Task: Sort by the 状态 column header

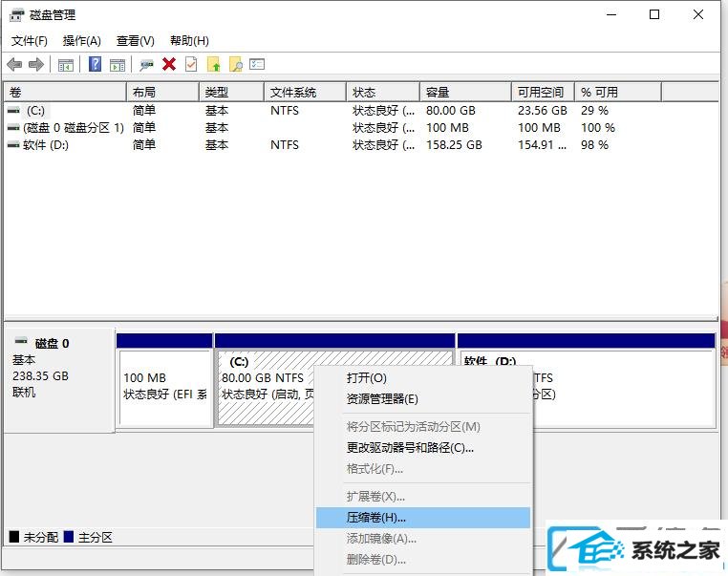Action: (383, 92)
